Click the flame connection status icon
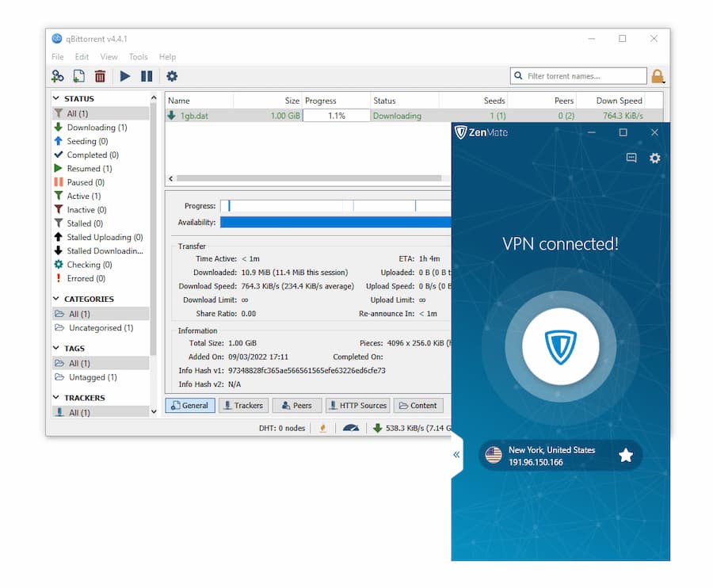Viewport: 713px width, 588px height. click(323, 428)
